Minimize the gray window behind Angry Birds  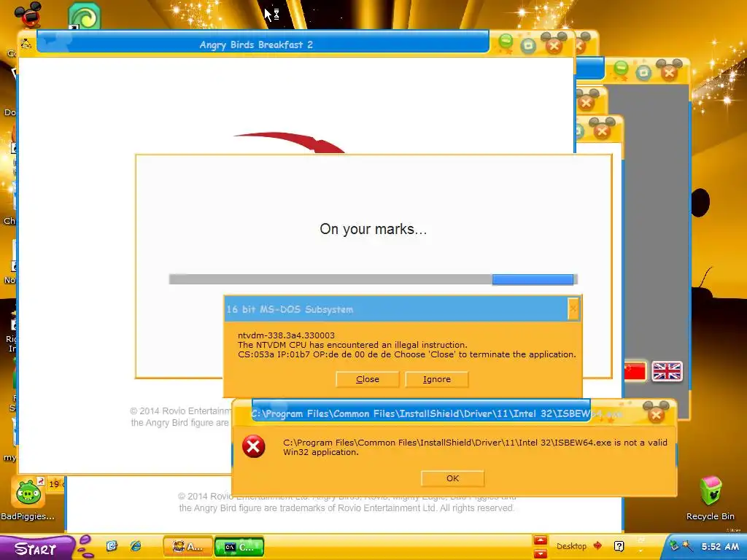(x=621, y=69)
